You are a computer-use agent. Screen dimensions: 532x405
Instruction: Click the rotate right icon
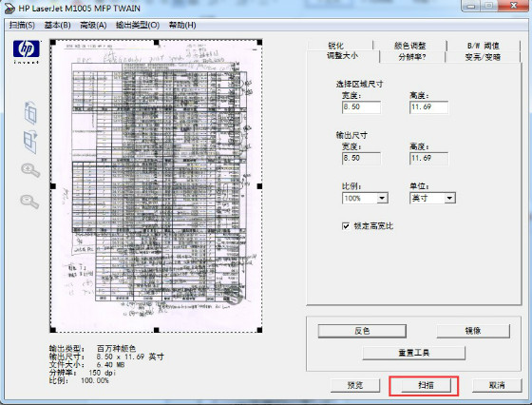pyautogui.click(x=30, y=142)
